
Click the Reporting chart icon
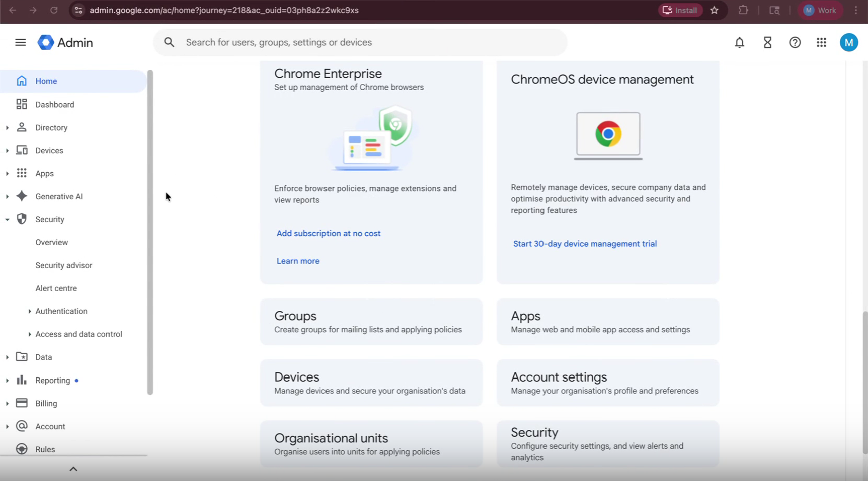click(21, 380)
